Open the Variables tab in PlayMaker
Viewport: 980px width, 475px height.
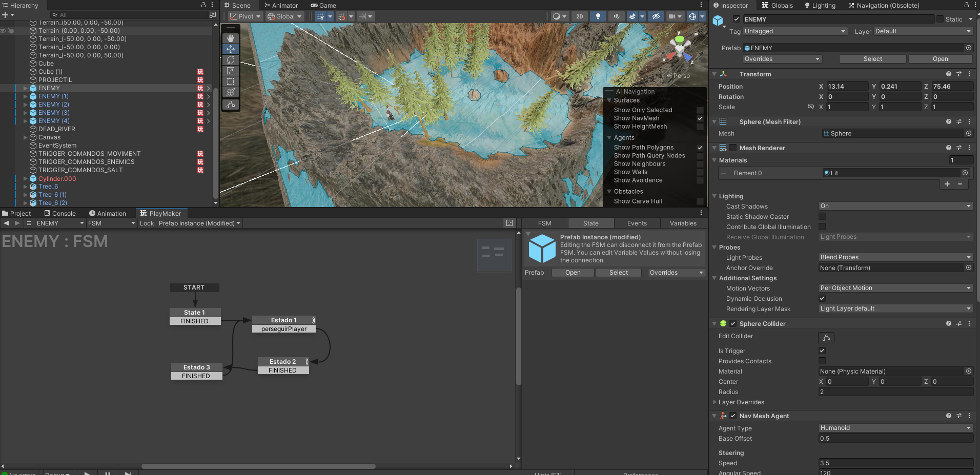click(x=683, y=223)
